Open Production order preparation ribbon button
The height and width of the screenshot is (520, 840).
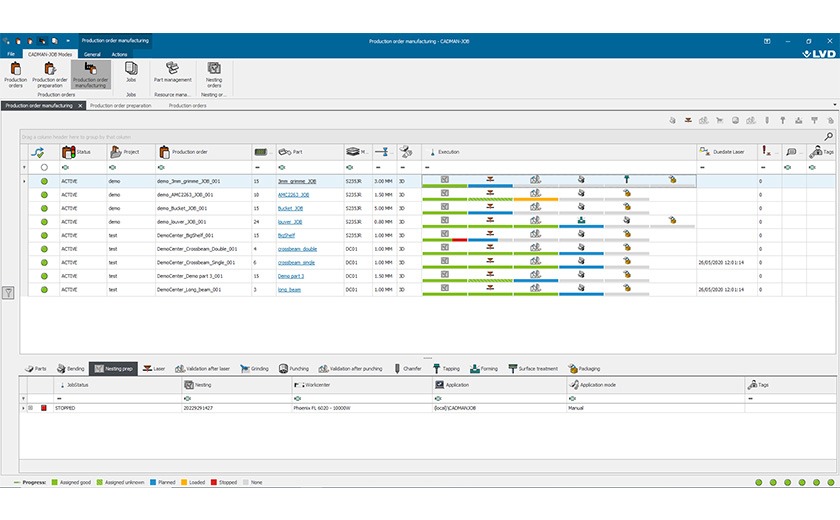click(x=50, y=75)
